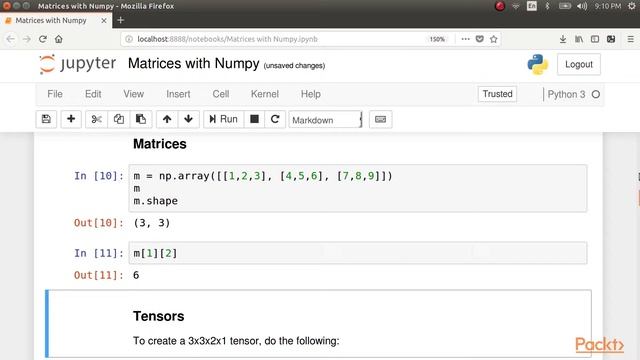This screenshot has width=640, height=360.
Task: Open the Insert menu
Action: 178,94
